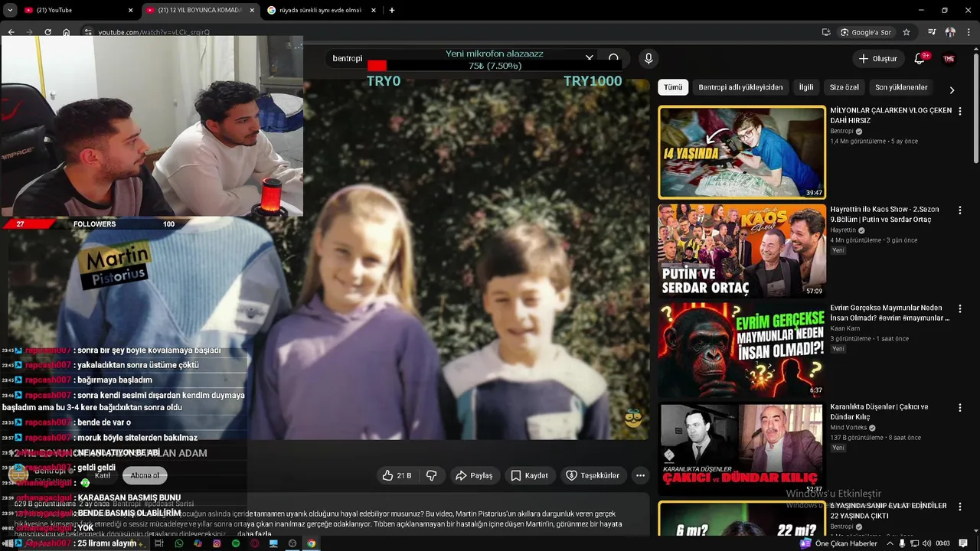Select the Son yüklenenler filter chip

(x=901, y=87)
